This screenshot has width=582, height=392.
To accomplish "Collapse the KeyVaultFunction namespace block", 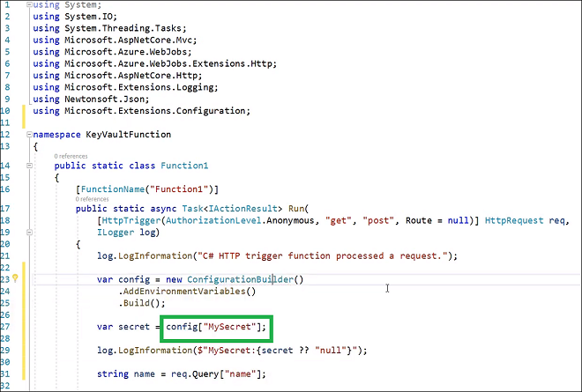I will point(29,135).
